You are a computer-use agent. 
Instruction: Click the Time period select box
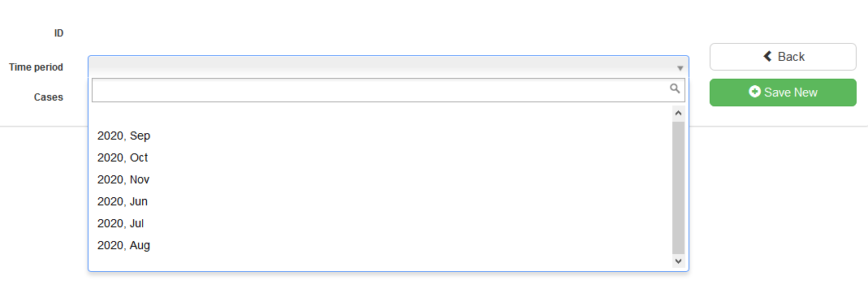click(x=388, y=67)
